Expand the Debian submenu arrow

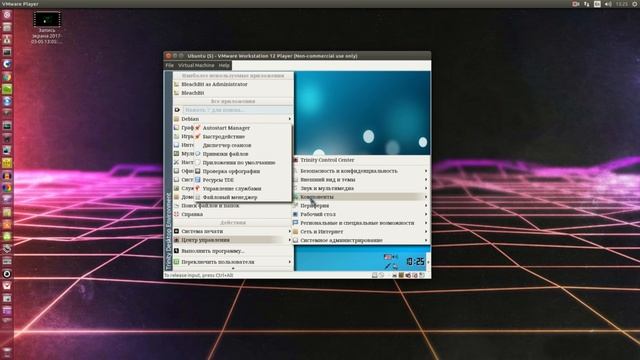(290, 119)
